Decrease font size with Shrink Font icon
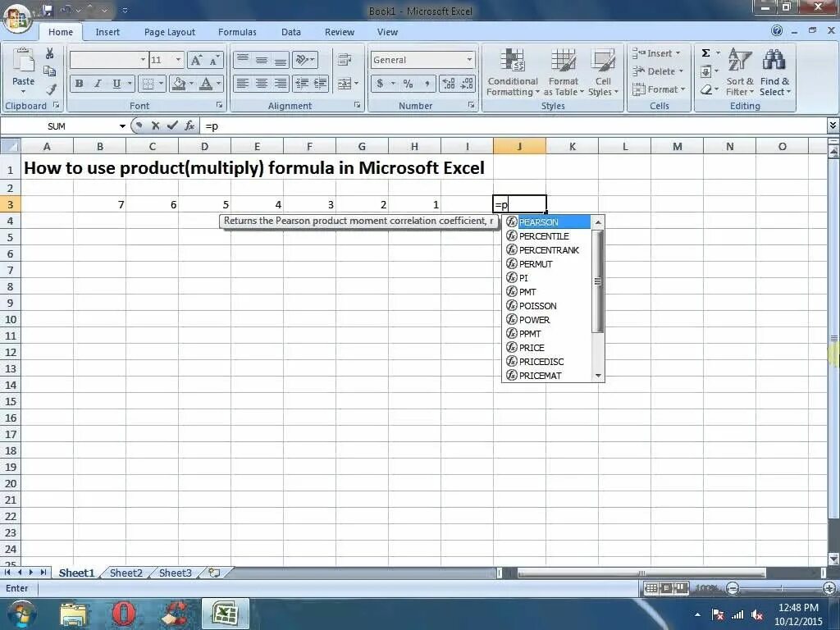 pyautogui.click(x=214, y=60)
